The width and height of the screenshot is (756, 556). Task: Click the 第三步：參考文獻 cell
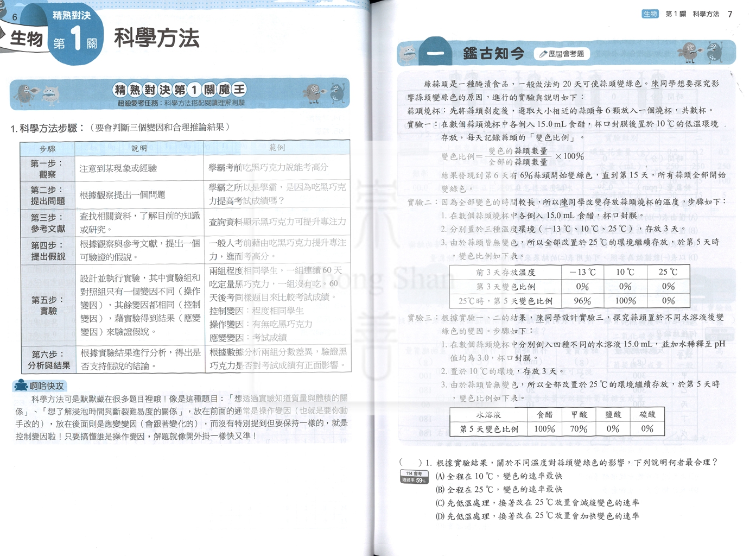pyautogui.click(x=48, y=223)
